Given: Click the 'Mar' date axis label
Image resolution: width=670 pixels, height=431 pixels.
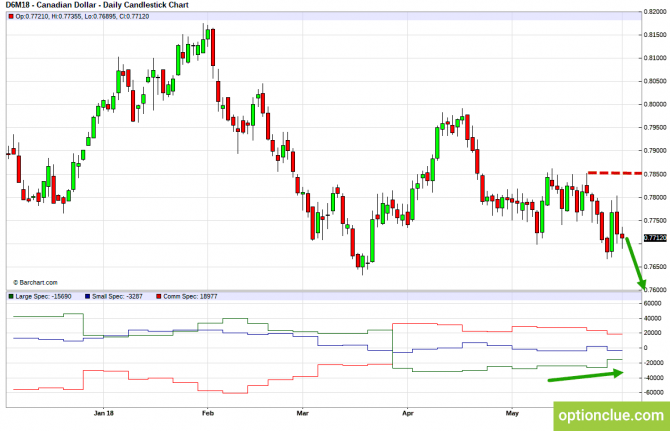Looking at the screenshot, I should (x=303, y=413).
